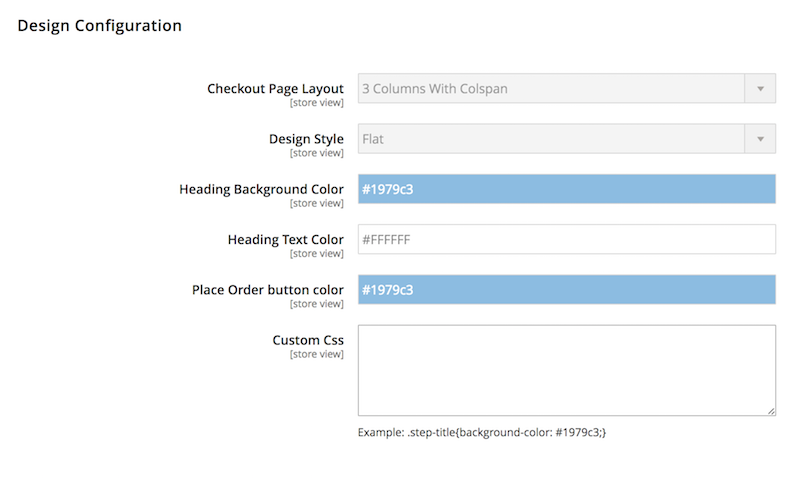This screenshot has height=493, width=800.
Task: Click the 'Design Configuration' section heading
Action: 99,26
